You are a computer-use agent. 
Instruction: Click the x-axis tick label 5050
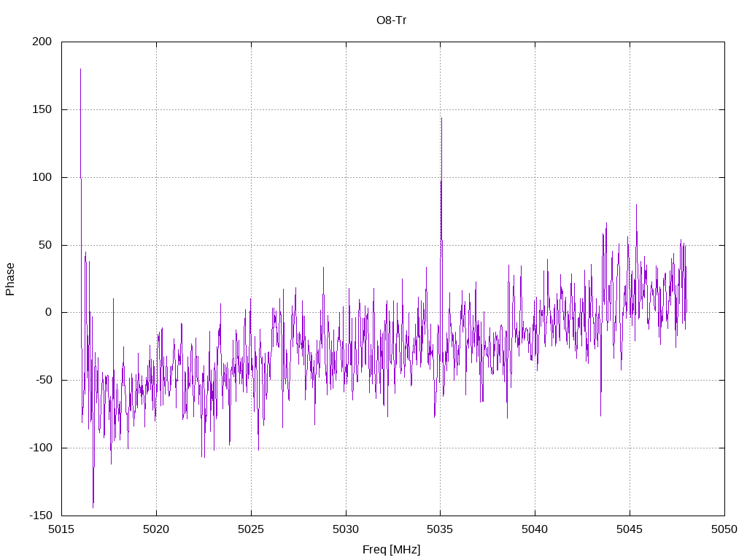coord(724,529)
